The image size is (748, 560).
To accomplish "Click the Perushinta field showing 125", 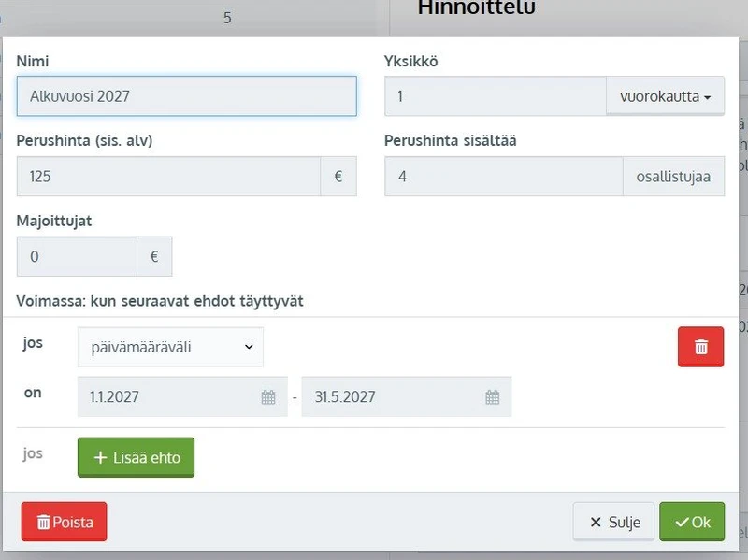I will point(168,176).
